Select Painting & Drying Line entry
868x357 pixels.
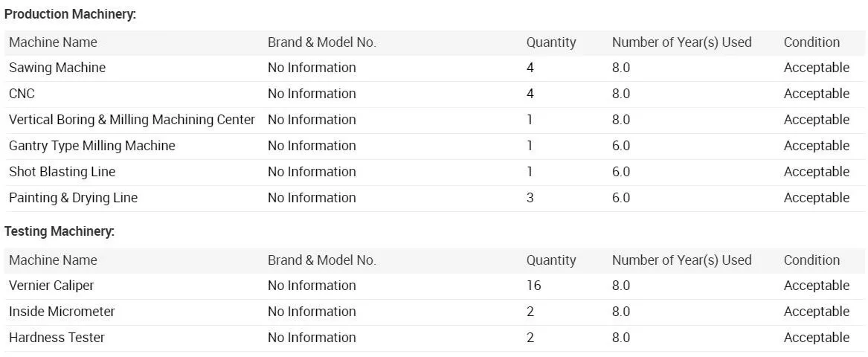pos(73,198)
